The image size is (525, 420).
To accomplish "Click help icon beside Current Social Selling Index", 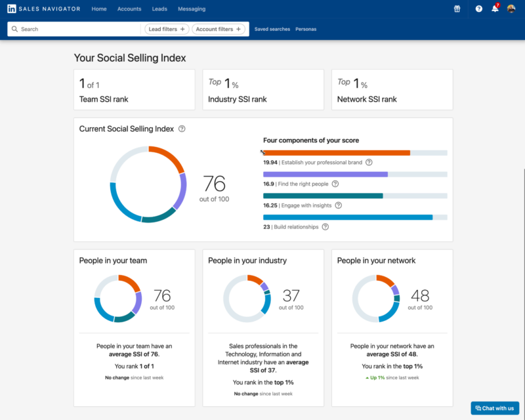I will (x=182, y=129).
